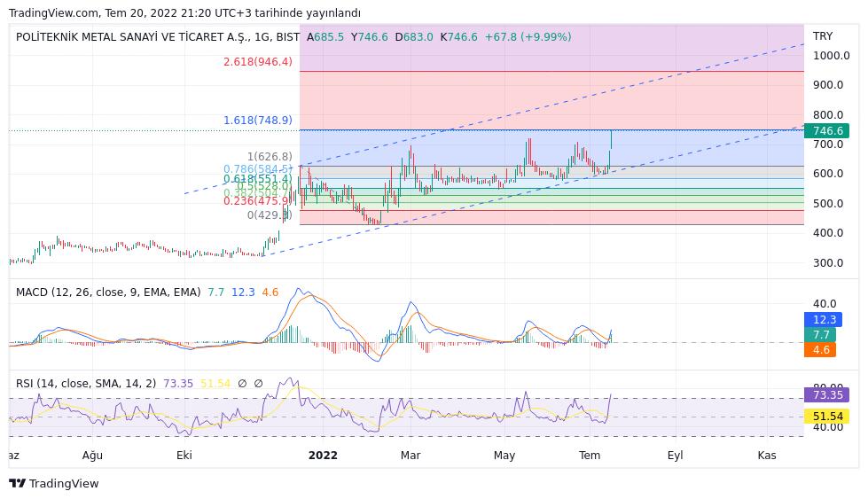Click the 40.0 label on MACD axis
The height and width of the screenshot is (499, 868).
(825, 304)
